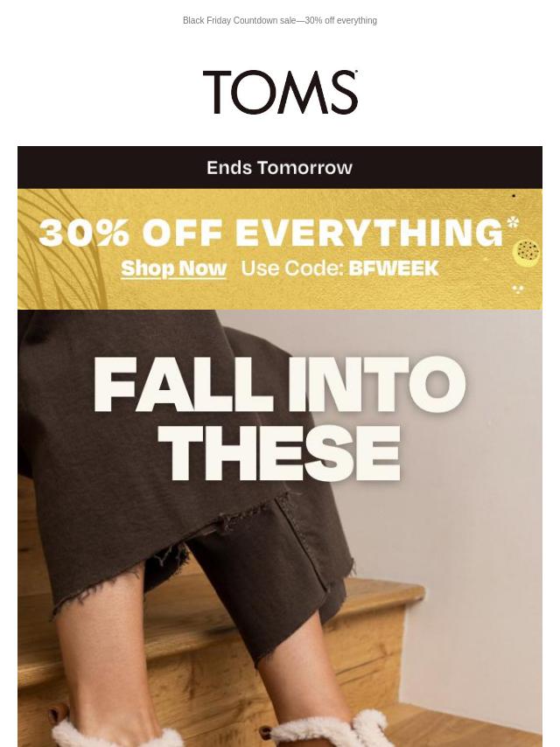This screenshot has width=560, height=747.
Task: Click the FALL INTO headline text
Action: click(x=280, y=385)
